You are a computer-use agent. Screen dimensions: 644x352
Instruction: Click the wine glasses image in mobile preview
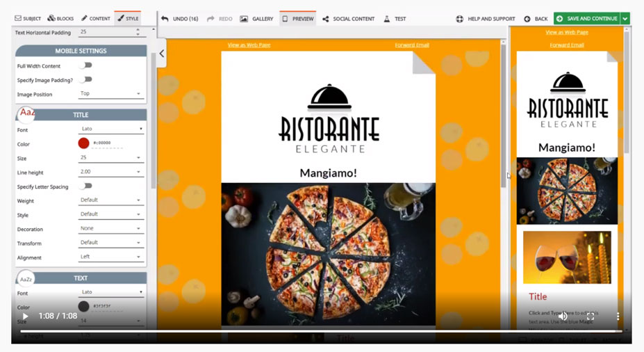pos(567,257)
